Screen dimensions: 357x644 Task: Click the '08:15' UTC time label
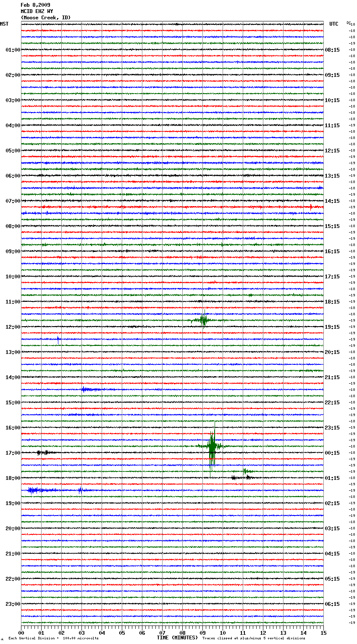(332, 50)
